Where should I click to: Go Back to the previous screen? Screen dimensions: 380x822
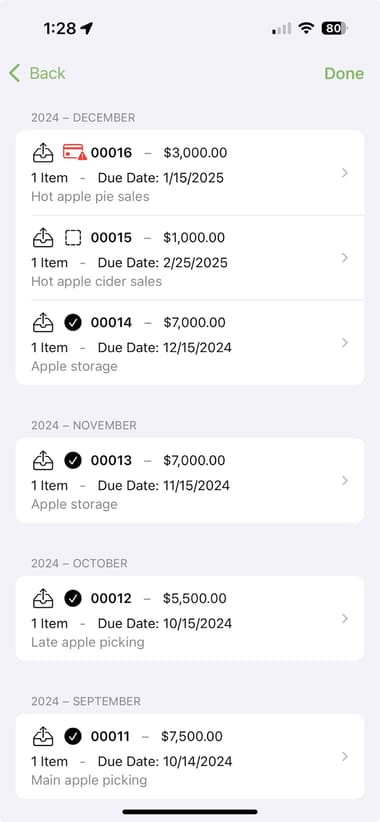coord(37,73)
